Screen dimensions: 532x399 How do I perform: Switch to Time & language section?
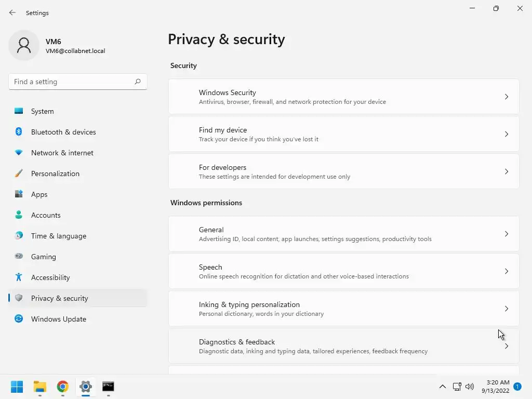click(58, 236)
